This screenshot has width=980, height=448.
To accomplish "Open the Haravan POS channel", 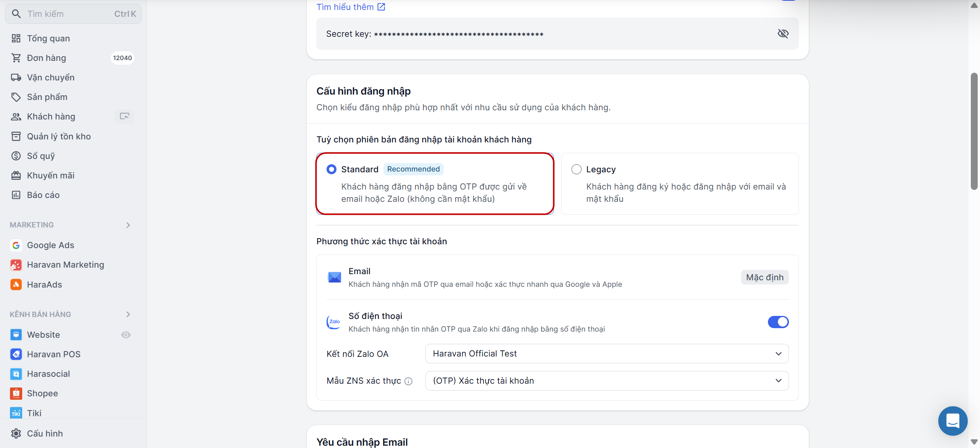I will point(54,354).
